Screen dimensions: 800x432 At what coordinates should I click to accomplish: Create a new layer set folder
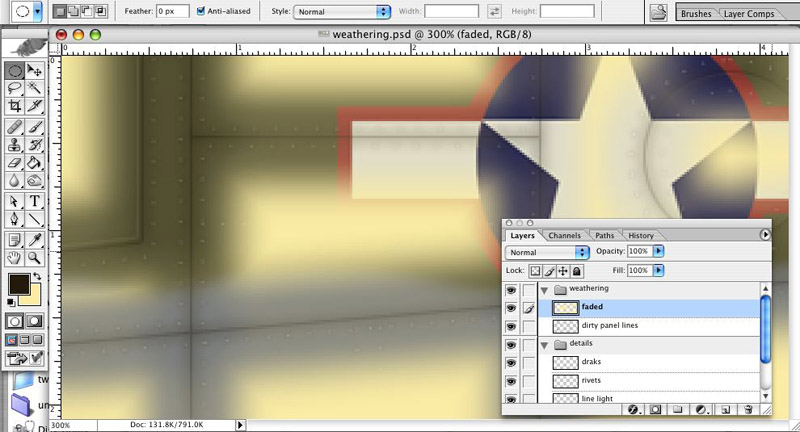[678, 409]
